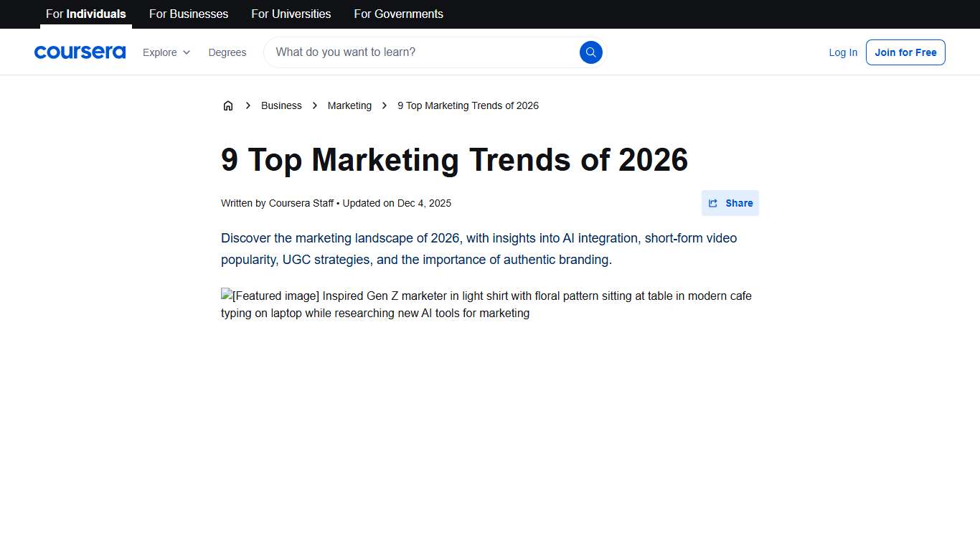The image size is (980, 551).
Task: Expand the Explore menu chevron
Action: (186, 52)
